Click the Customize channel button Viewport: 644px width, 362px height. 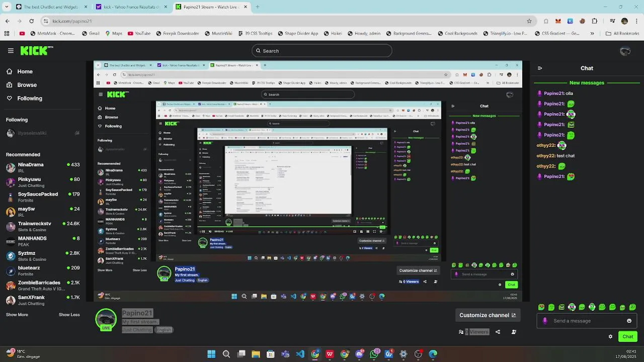487,315
